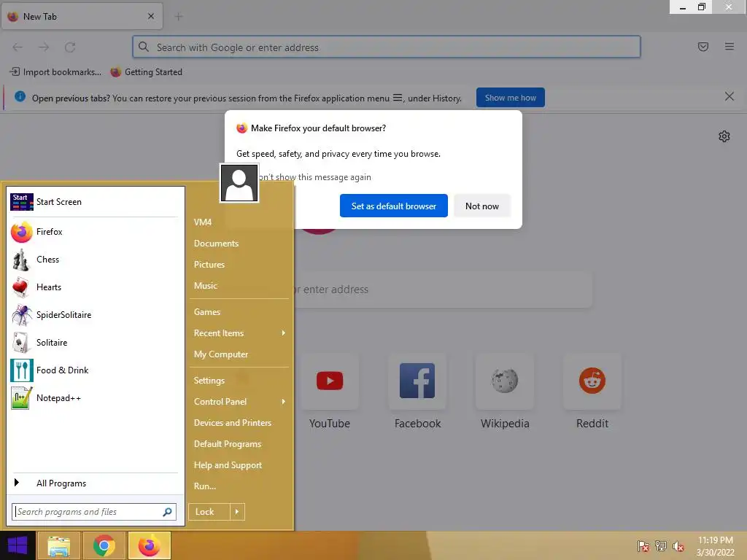Screen dimensions: 747x560
Task: Click the muted volume tray icon
Action: (678, 546)
